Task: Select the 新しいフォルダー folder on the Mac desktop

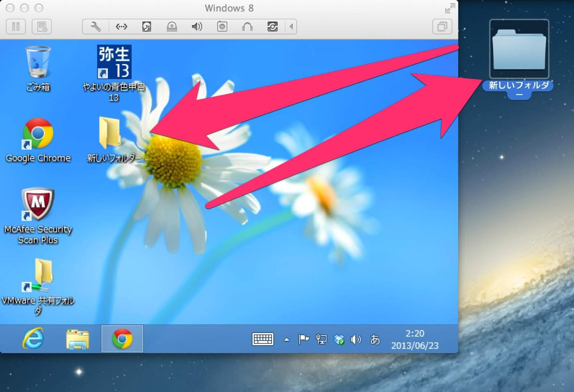Action: coord(519,59)
